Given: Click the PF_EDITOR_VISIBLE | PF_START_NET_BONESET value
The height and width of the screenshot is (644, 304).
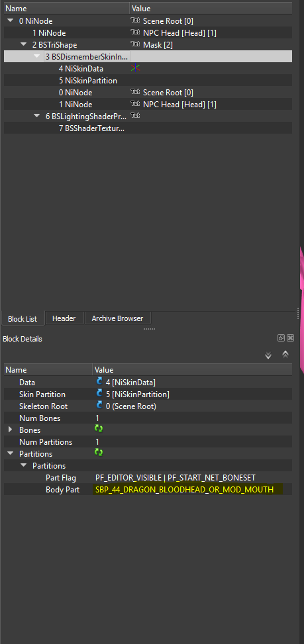Looking at the screenshot, I should 176,478.
